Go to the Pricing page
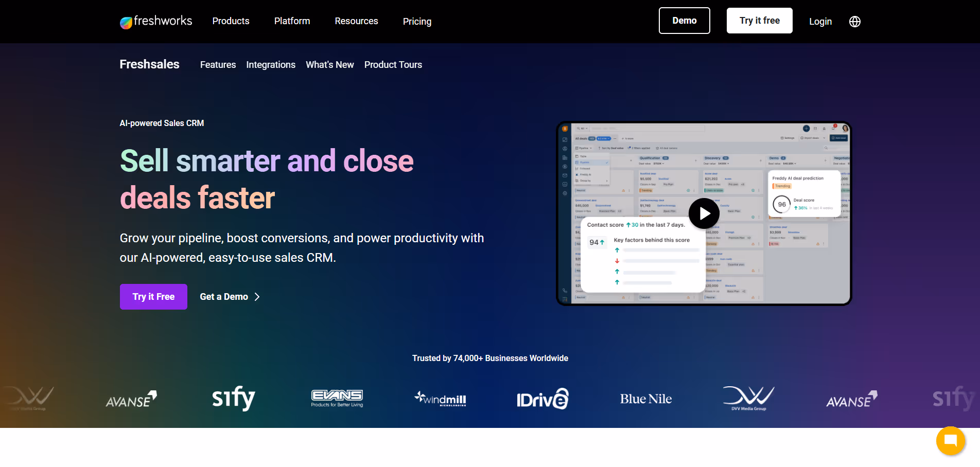This screenshot has height=467, width=980. coord(417,22)
